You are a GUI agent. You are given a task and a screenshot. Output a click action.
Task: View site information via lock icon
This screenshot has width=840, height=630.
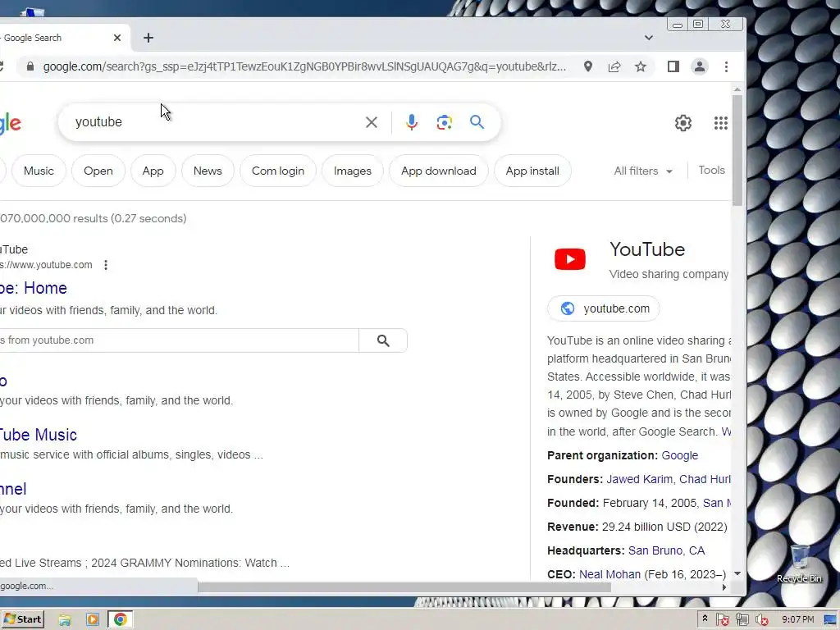pos(30,66)
